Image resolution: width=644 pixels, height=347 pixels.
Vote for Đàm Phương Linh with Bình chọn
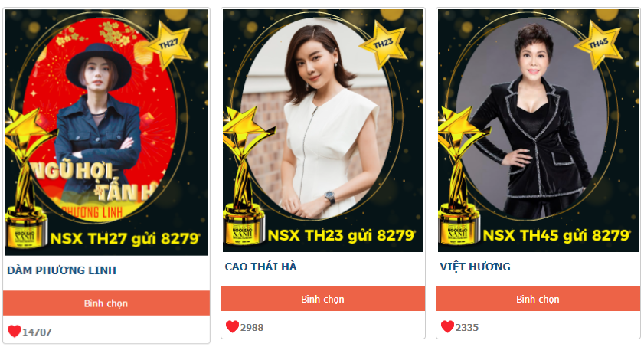[x=106, y=303]
